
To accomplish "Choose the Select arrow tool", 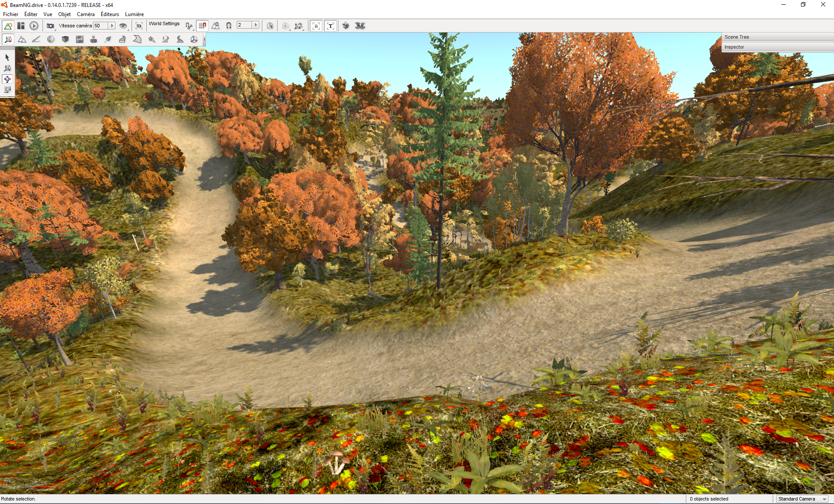I will [x=7, y=57].
